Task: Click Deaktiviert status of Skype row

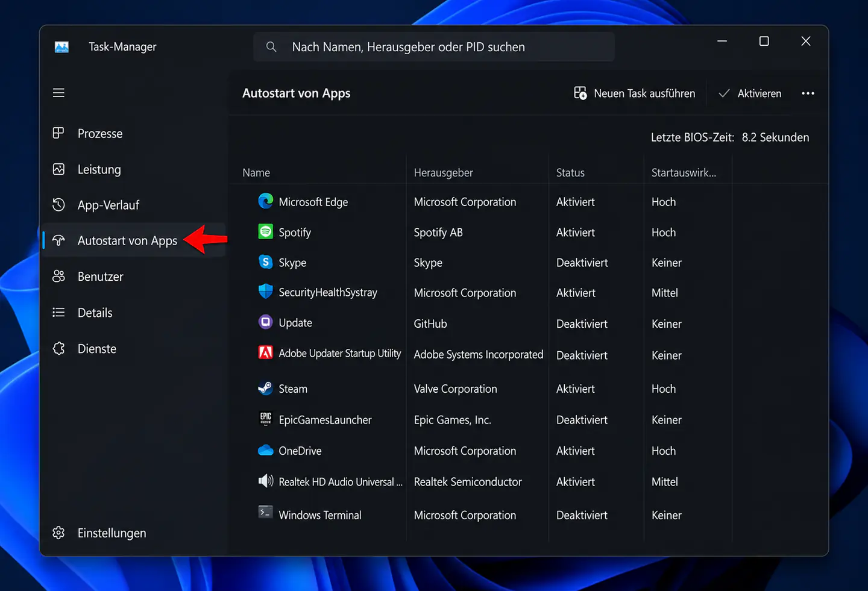Action: click(x=582, y=263)
